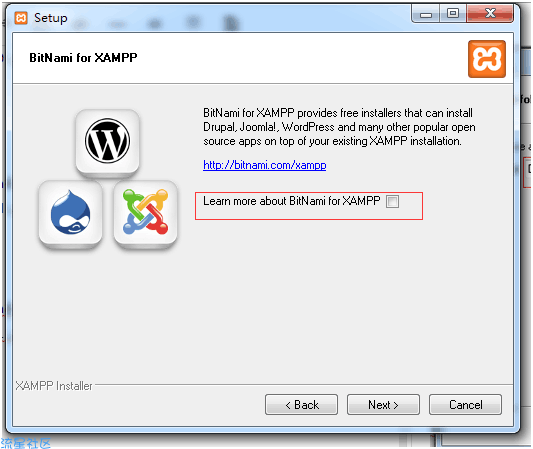
Task: Proceed with the Next button
Action: coord(383,404)
